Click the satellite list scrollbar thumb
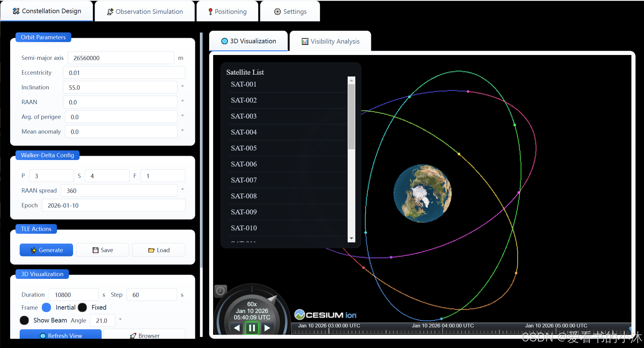The height and width of the screenshot is (348, 644). (351, 117)
